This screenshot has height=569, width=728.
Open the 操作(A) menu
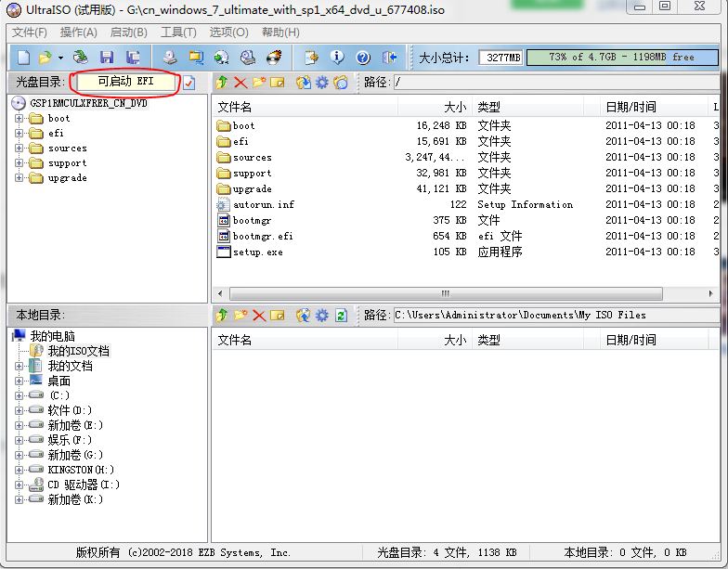tap(79, 32)
